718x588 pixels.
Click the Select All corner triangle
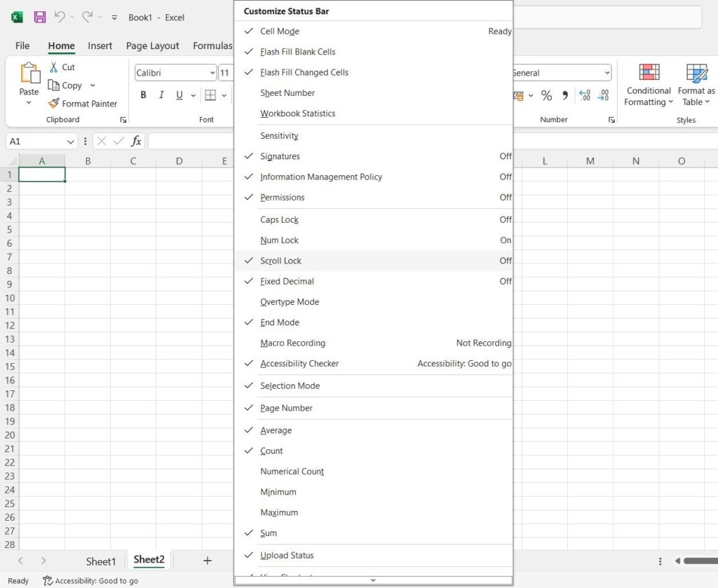point(13,160)
